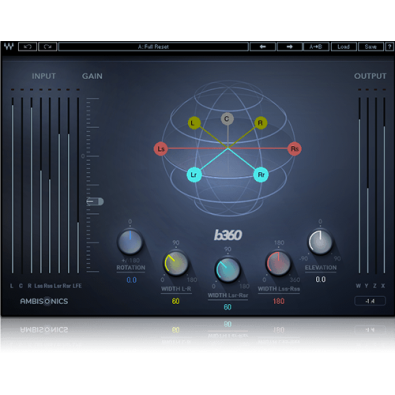This screenshot has height=395, width=395.
Task: Copy setup A to B
Action: point(316,47)
